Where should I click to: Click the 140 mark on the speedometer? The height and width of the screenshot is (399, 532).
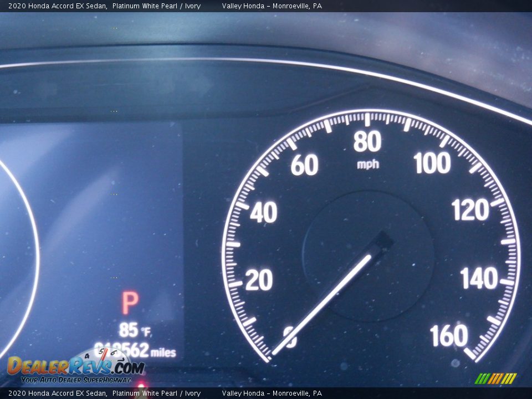coord(479,279)
